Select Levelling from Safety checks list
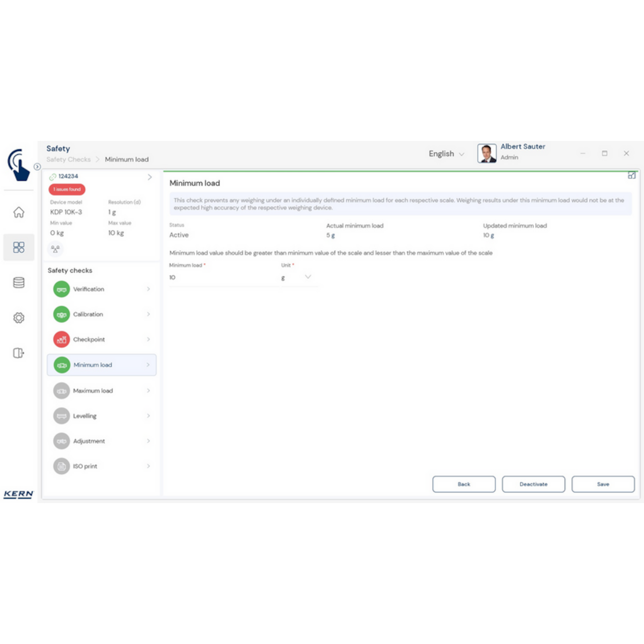The width and height of the screenshot is (644, 644). [85, 416]
